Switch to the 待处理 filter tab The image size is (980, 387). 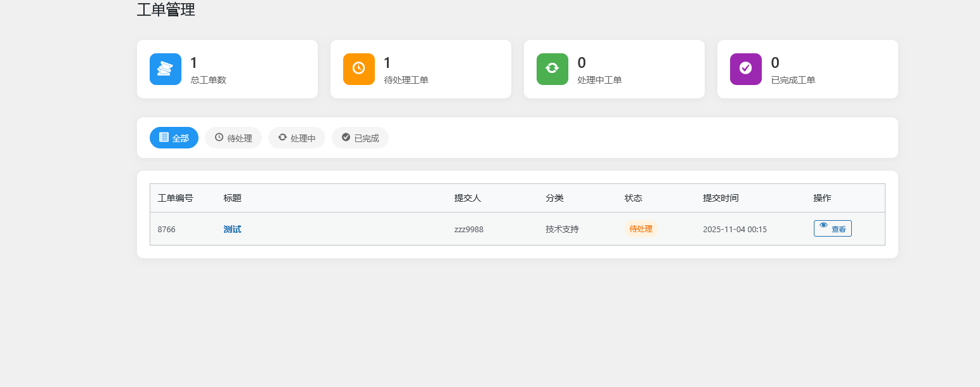233,137
